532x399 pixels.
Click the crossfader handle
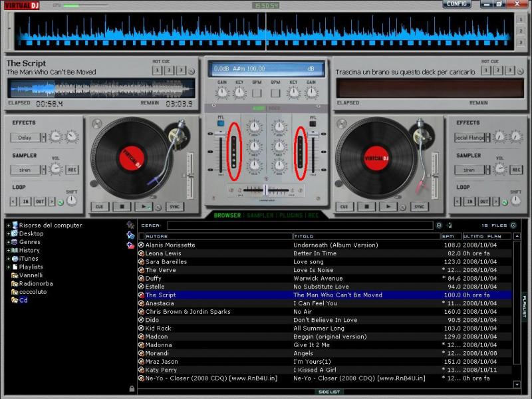click(266, 190)
